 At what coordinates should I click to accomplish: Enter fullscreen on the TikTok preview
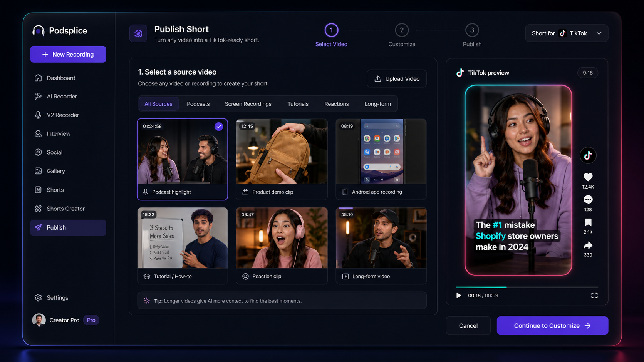point(594,295)
